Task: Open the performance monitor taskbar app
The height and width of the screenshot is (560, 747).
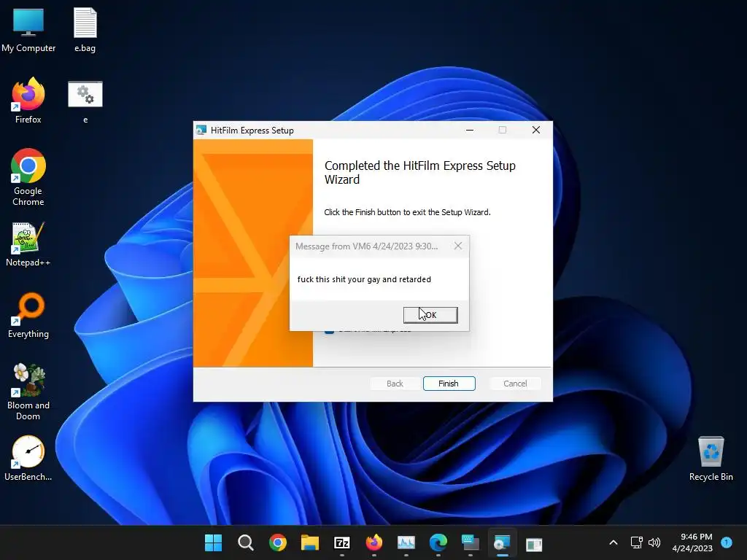Action: pyautogui.click(x=406, y=542)
